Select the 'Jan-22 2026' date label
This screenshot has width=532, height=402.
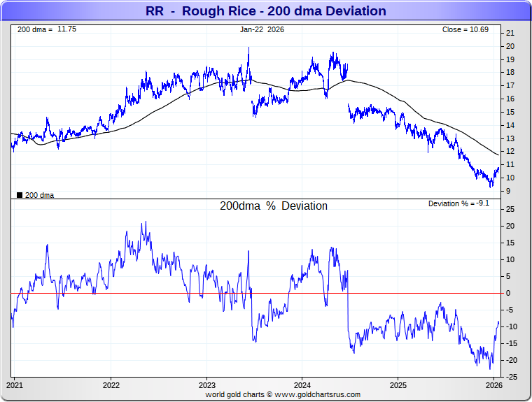(262, 30)
